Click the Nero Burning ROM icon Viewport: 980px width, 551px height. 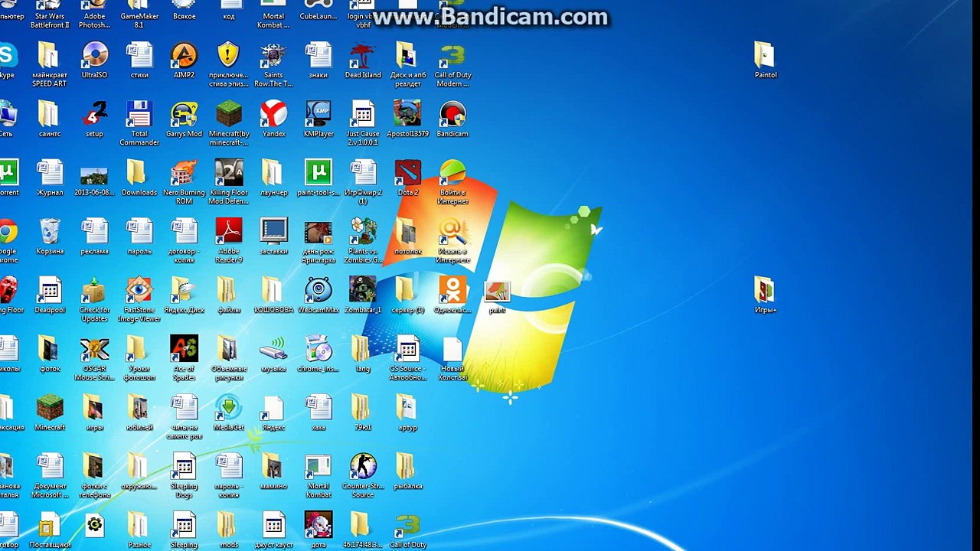click(184, 182)
